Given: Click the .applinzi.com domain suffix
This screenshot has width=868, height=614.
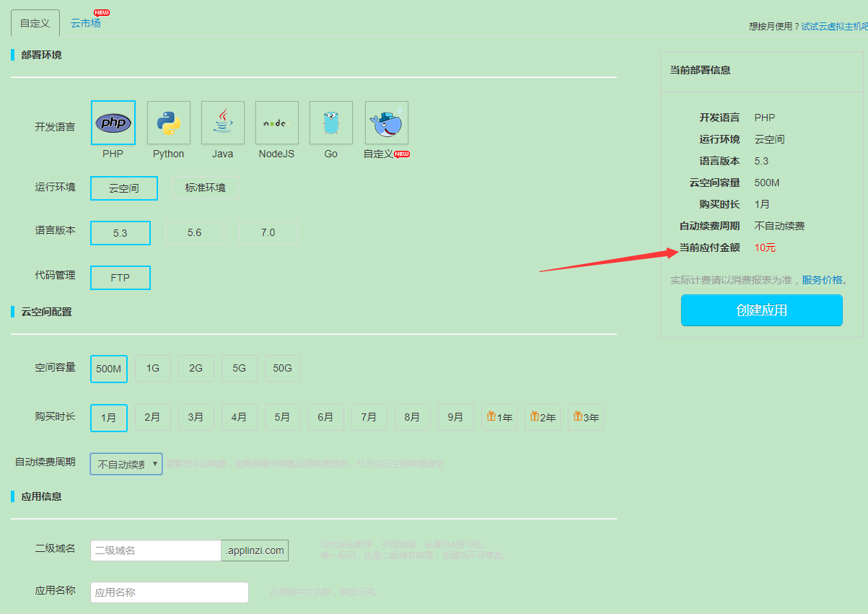Looking at the screenshot, I should coord(255,551).
